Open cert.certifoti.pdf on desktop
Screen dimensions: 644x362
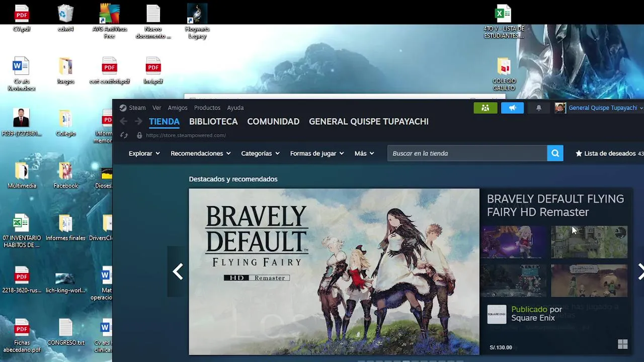[109, 71]
